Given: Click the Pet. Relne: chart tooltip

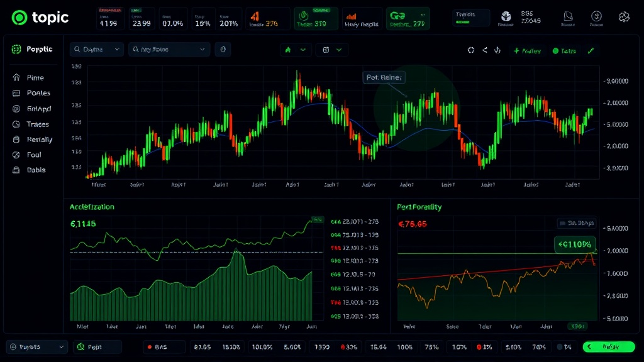Looking at the screenshot, I should 384,77.
